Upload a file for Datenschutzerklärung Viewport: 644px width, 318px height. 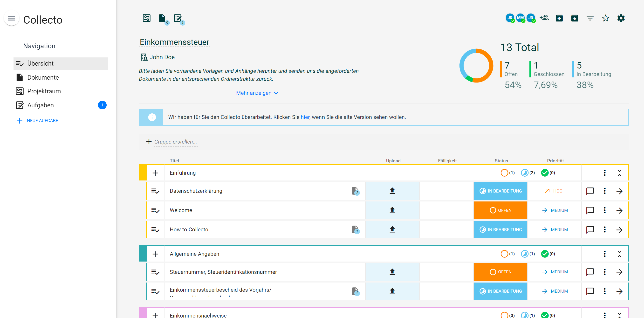coord(392,191)
